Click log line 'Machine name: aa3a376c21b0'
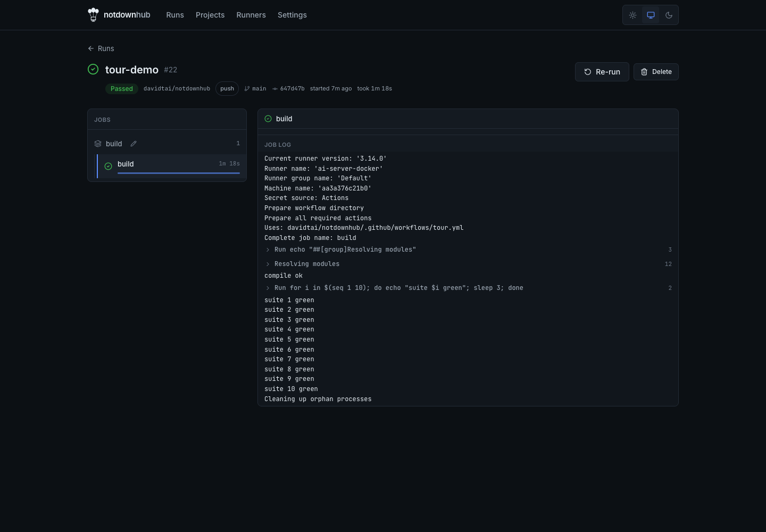This screenshot has width=766, height=532. [318, 188]
